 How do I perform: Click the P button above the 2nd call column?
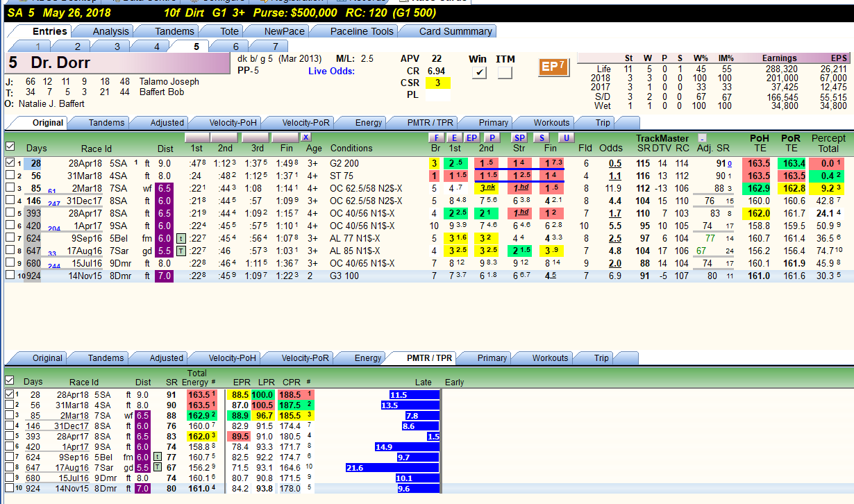492,137
